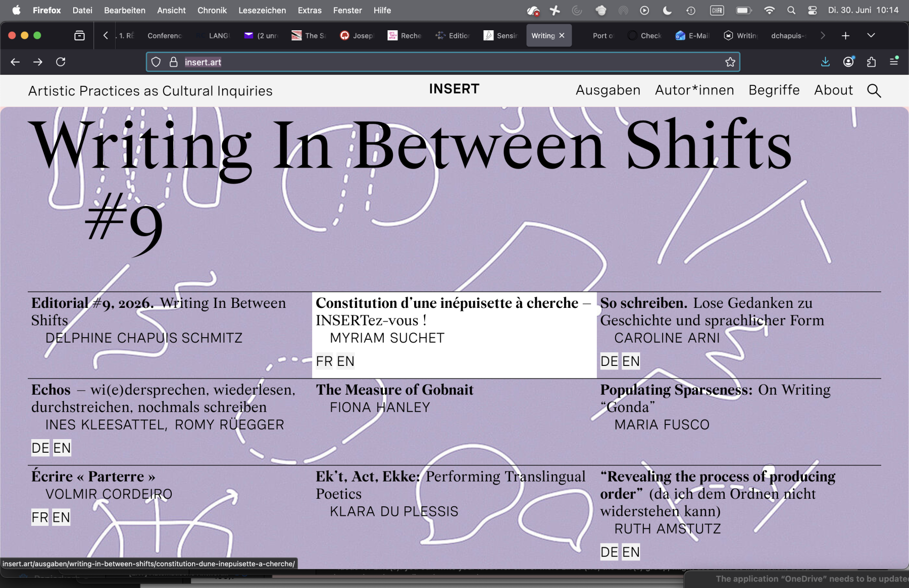Switch to the Sensir tab

(500, 35)
